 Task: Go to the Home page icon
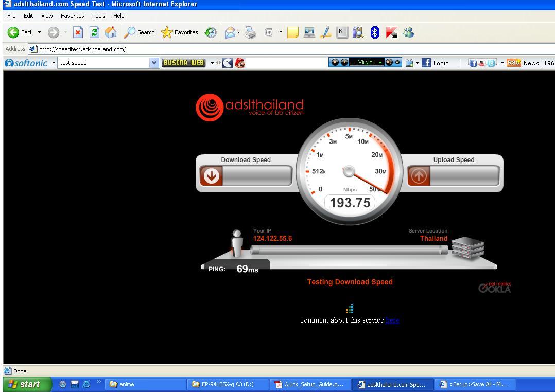pyautogui.click(x=110, y=32)
